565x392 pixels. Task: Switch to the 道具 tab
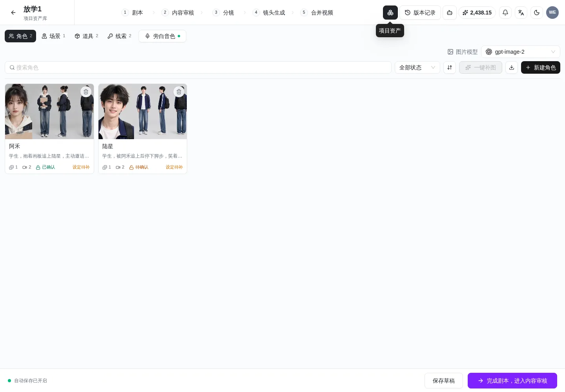[x=86, y=36]
